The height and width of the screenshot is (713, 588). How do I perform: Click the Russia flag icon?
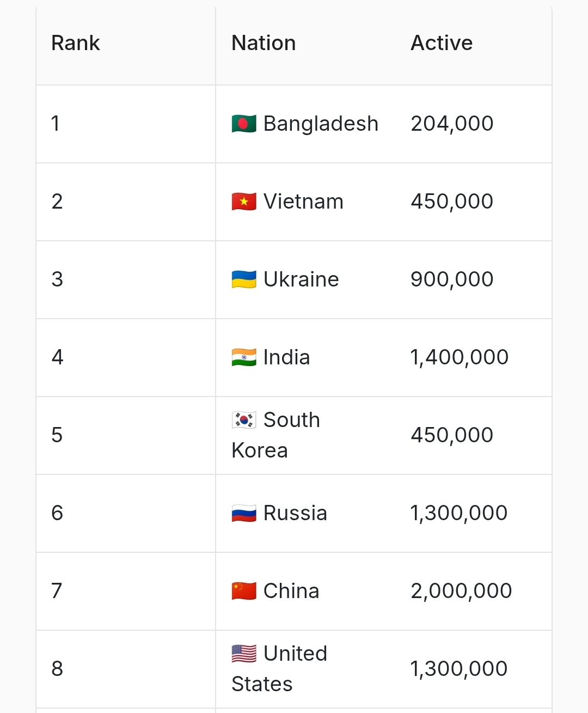tap(244, 513)
